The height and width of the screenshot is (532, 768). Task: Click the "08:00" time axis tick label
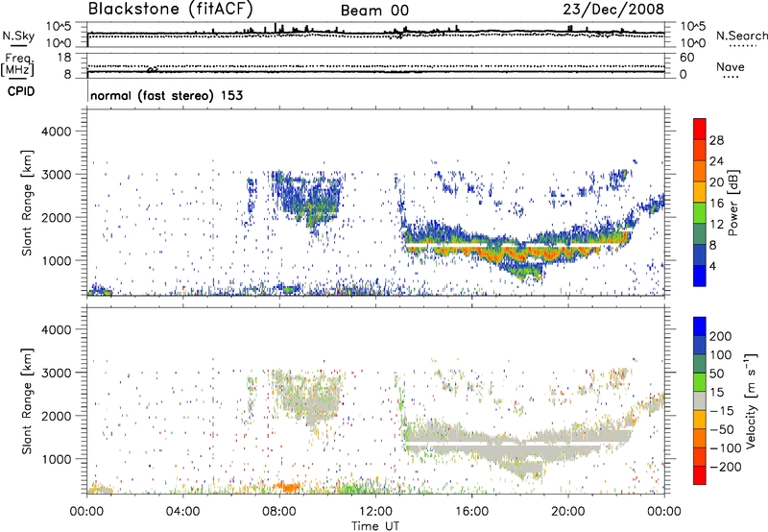click(x=279, y=512)
